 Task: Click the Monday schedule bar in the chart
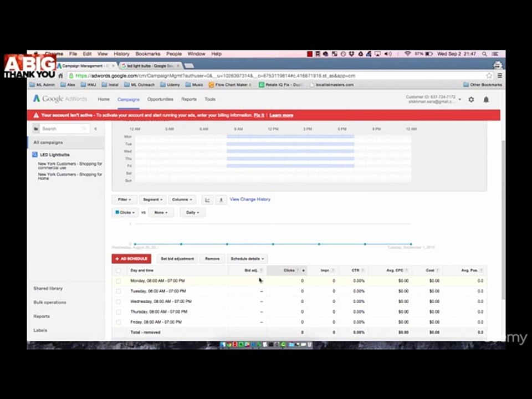(x=290, y=137)
